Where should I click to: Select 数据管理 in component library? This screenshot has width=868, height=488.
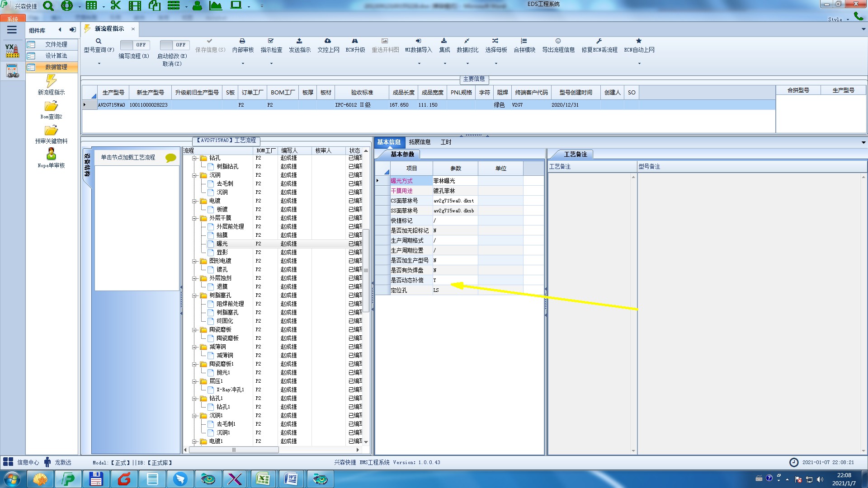(x=56, y=67)
